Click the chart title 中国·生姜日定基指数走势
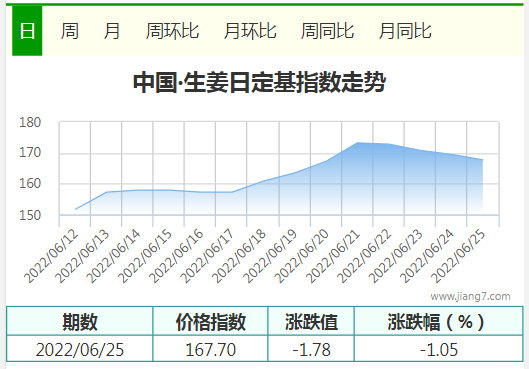This screenshot has height=369, width=529. pyautogui.click(x=259, y=82)
